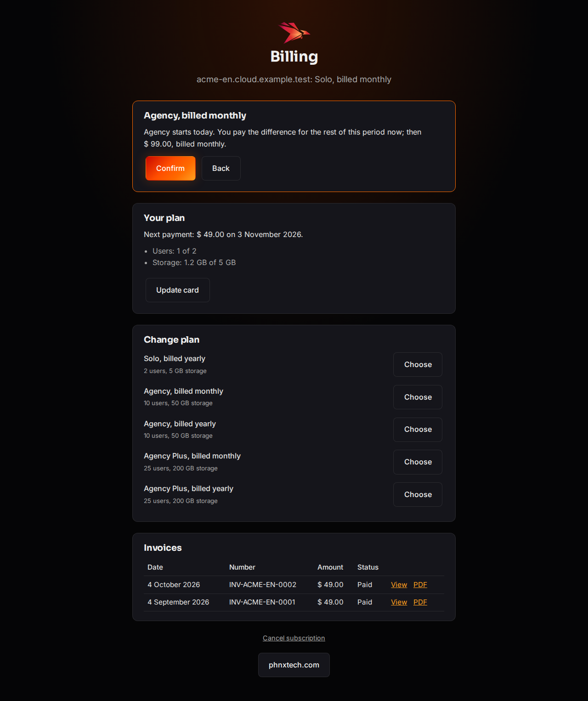Image resolution: width=588 pixels, height=701 pixels.
Task: Choose the Agency Plus, billed yearly plan
Action: 418,494
